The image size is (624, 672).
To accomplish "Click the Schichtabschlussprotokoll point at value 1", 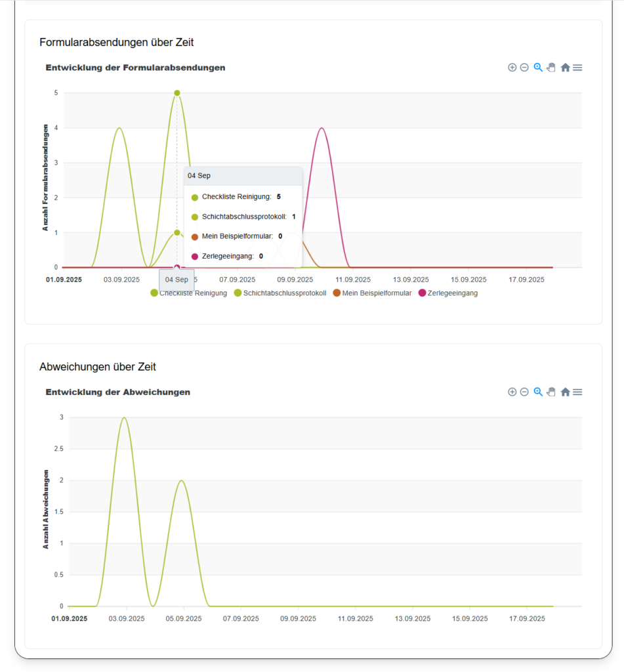I will point(177,232).
